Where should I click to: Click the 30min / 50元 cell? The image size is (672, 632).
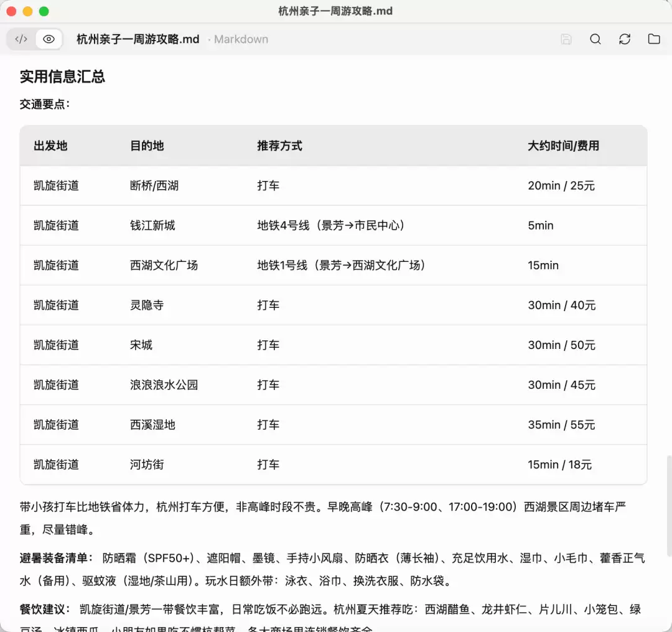pyautogui.click(x=561, y=345)
